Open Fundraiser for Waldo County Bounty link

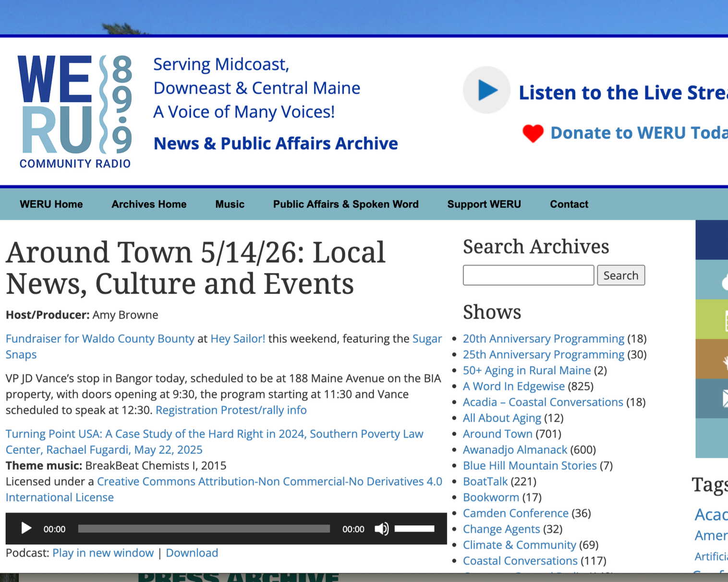[x=100, y=339]
